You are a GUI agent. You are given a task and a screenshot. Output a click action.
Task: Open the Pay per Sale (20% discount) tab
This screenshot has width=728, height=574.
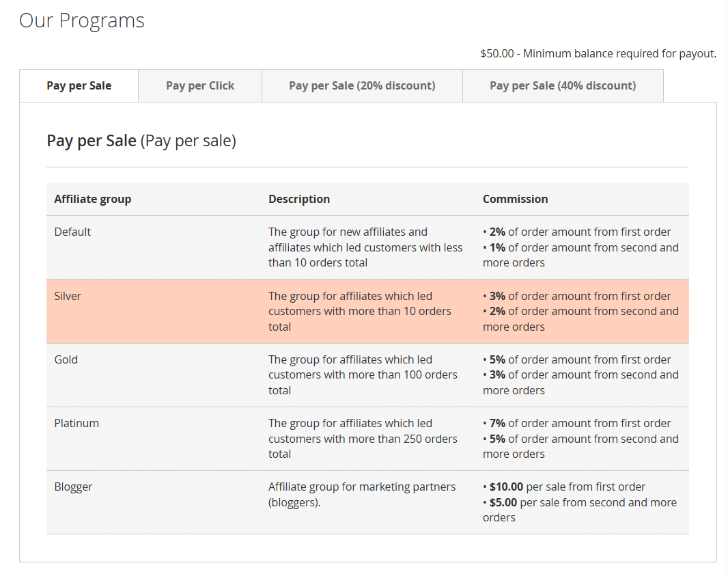(x=361, y=85)
